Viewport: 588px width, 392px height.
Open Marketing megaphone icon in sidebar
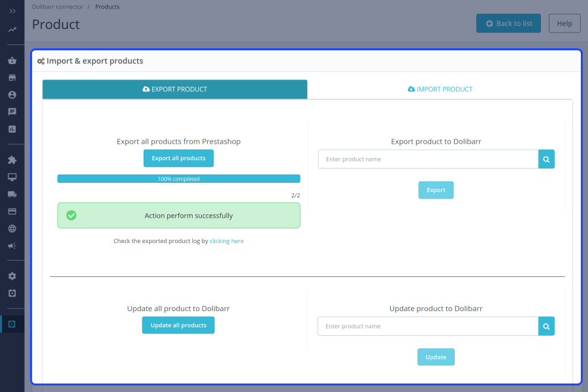pos(12,246)
